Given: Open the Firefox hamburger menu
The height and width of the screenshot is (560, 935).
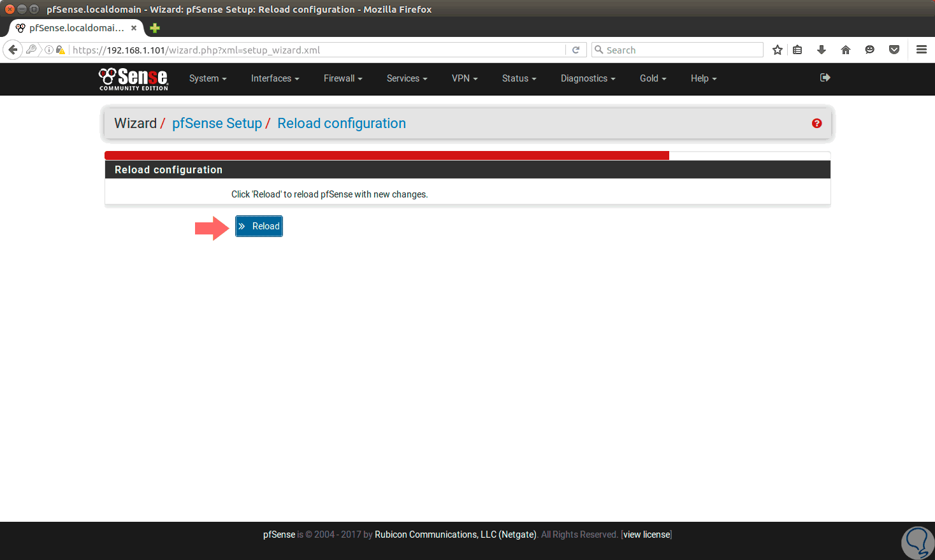Looking at the screenshot, I should click(922, 50).
